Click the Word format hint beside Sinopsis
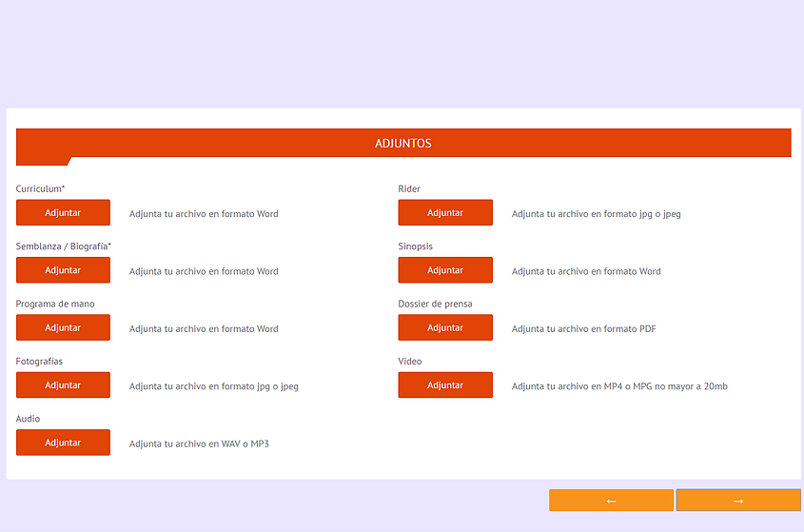The width and height of the screenshot is (804, 532). click(586, 271)
